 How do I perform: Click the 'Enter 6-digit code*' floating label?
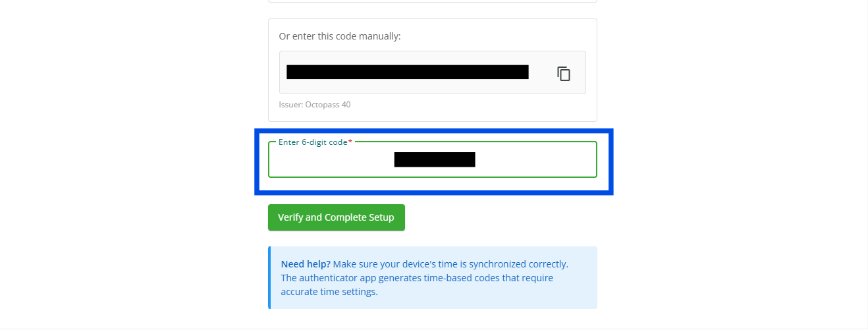coord(315,142)
